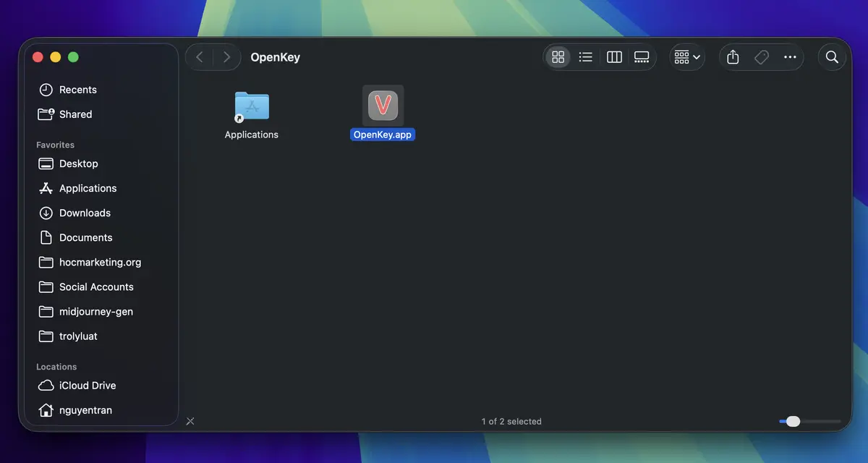Click the Downloads sidebar icon
The width and height of the screenshot is (868, 463).
(x=45, y=213)
